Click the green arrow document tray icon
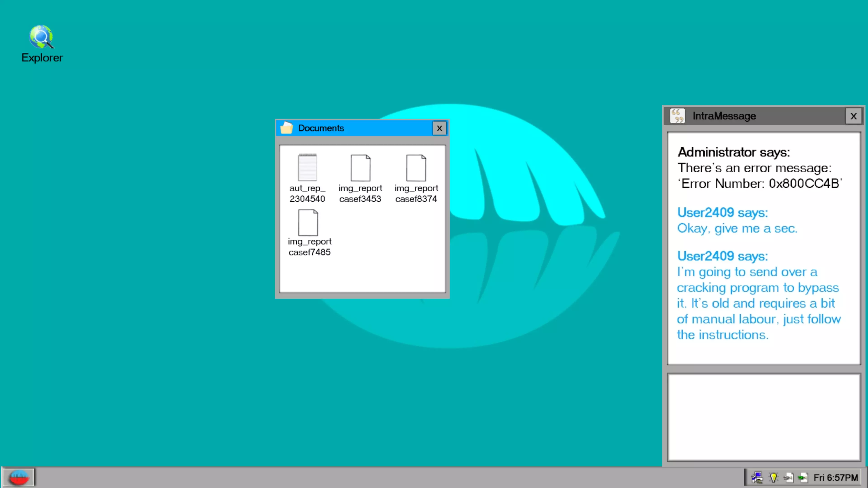Image resolution: width=868 pixels, height=488 pixels. (x=803, y=477)
